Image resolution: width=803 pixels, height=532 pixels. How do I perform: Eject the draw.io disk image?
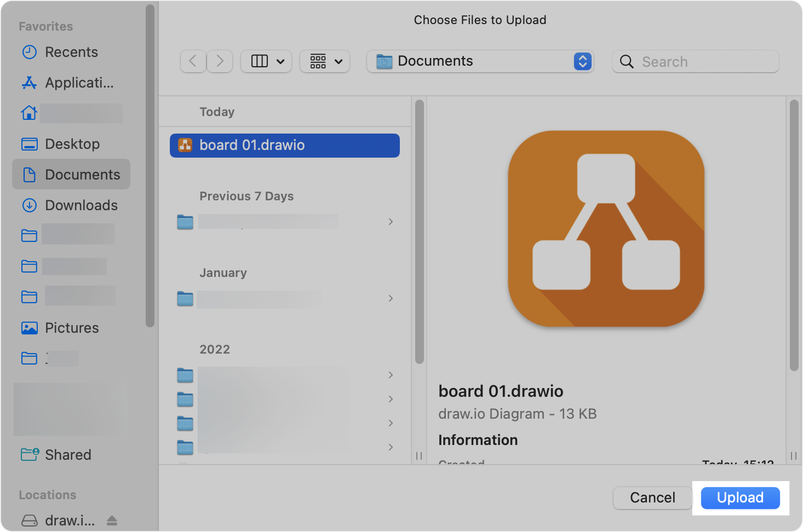pos(112,520)
